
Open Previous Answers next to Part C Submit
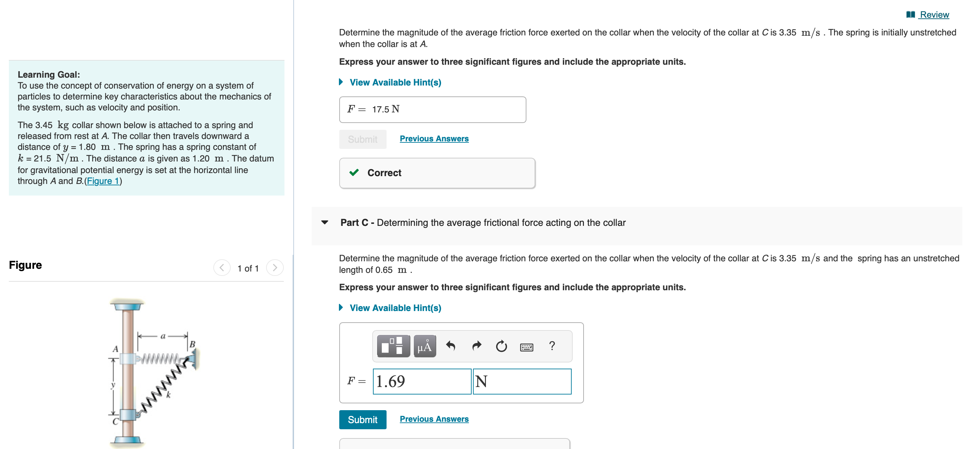434,419
